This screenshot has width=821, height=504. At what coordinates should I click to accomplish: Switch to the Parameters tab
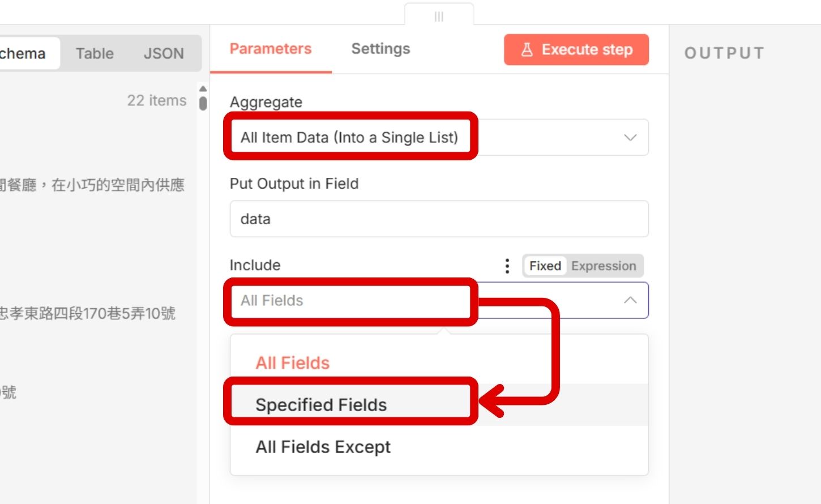[x=271, y=49]
